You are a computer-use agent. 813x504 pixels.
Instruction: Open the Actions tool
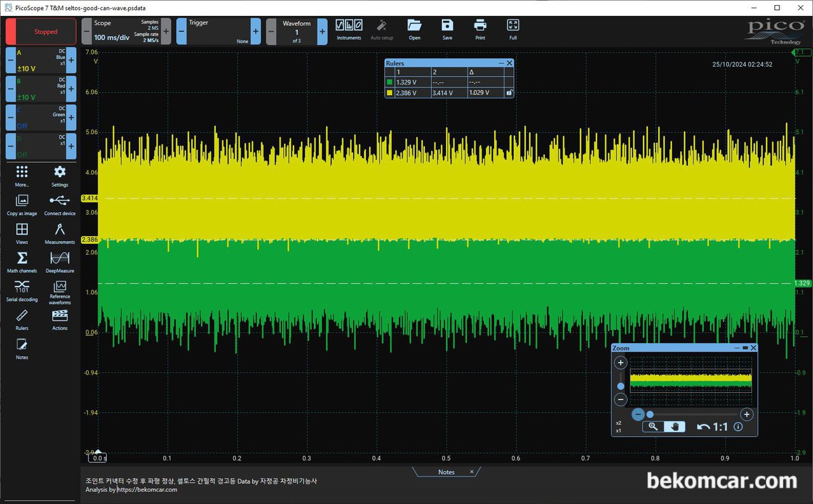pyautogui.click(x=60, y=320)
